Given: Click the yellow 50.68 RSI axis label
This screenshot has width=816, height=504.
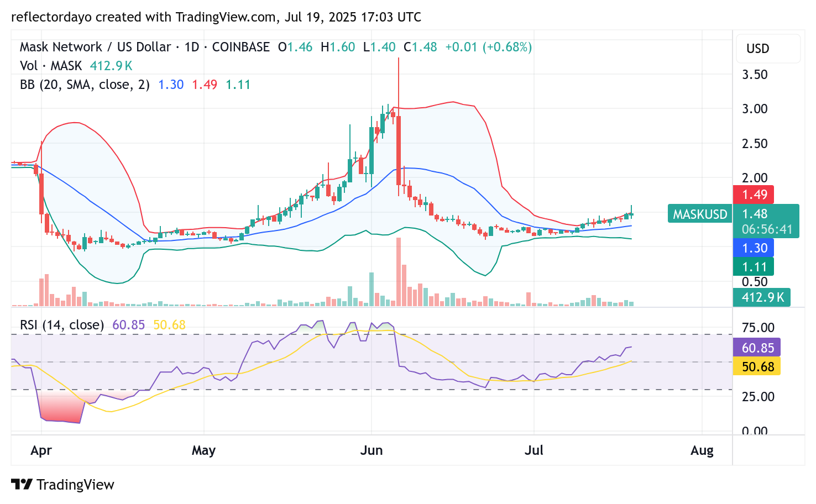Looking at the screenshot, I should [757, 366].
